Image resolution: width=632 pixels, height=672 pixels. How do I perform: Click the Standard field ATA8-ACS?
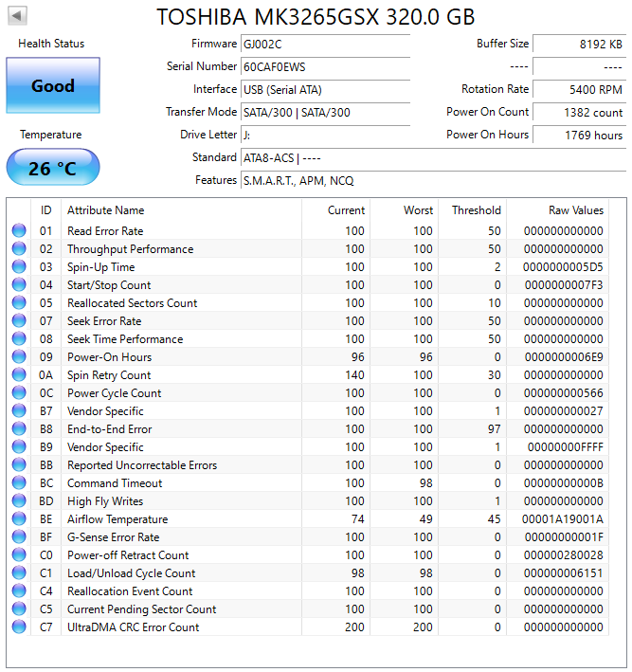[433, 157]
